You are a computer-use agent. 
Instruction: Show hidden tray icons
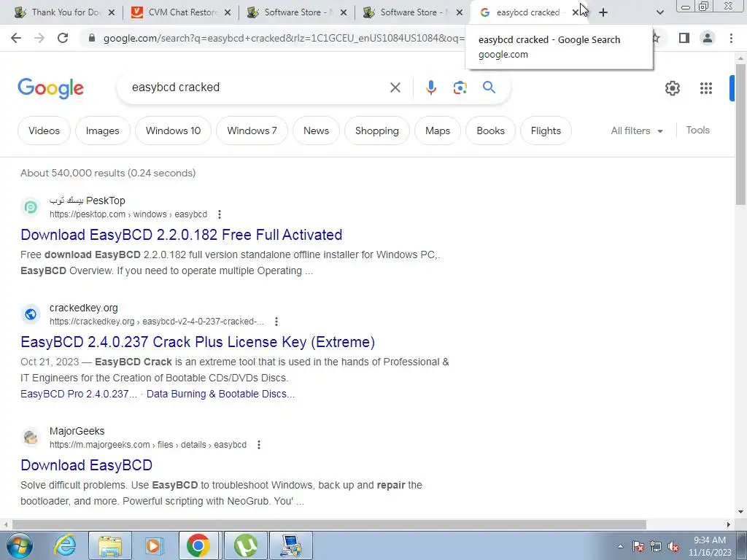click(620, 547)
